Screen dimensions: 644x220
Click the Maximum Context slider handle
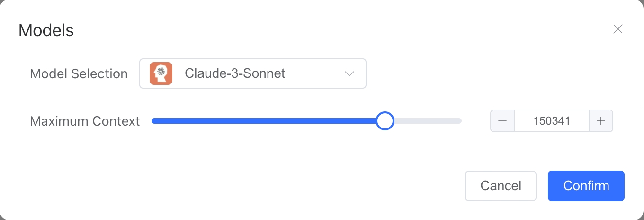tap(385, 121)
